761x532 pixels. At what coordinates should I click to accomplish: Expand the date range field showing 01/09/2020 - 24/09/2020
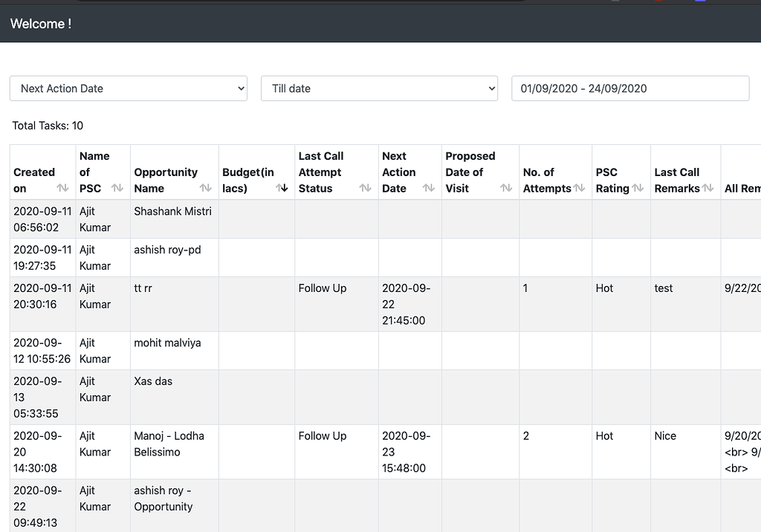(630, 88)
